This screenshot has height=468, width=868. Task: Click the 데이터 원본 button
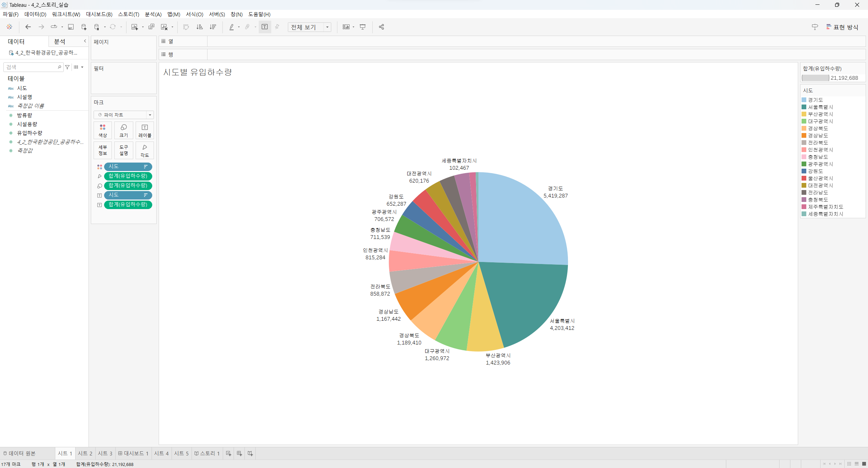20,453
